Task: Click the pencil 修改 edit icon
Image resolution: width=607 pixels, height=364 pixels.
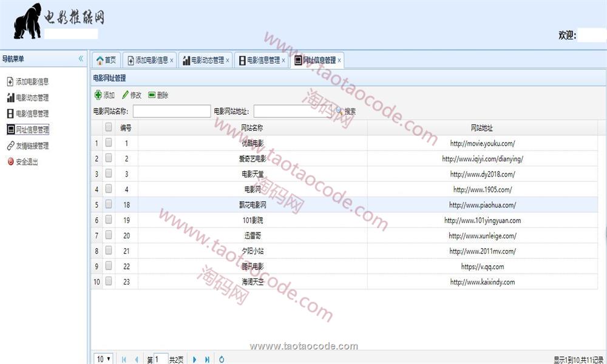Action: coord(126,95)
